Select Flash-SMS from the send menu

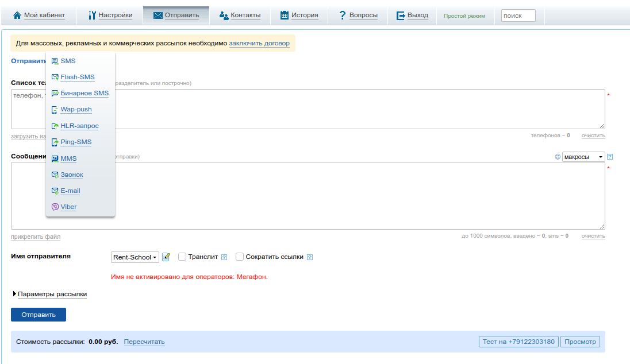coord(78,78)
